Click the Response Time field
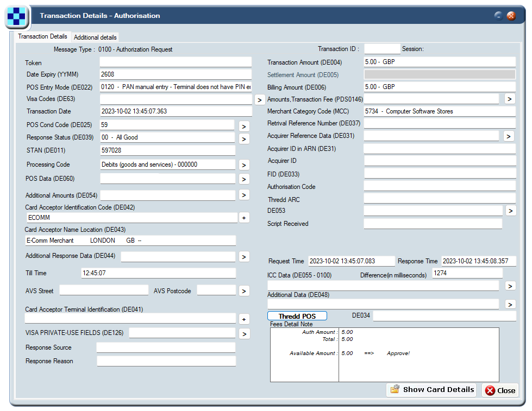Viewport: 532px width, 411px height. tap(478, 261)
